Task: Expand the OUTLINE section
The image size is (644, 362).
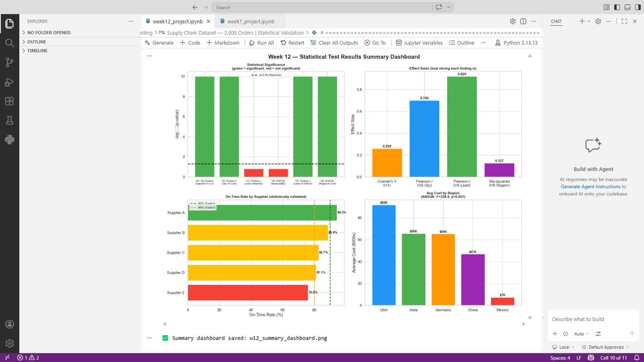Action: pyautogui.click(x=79, y=42)
